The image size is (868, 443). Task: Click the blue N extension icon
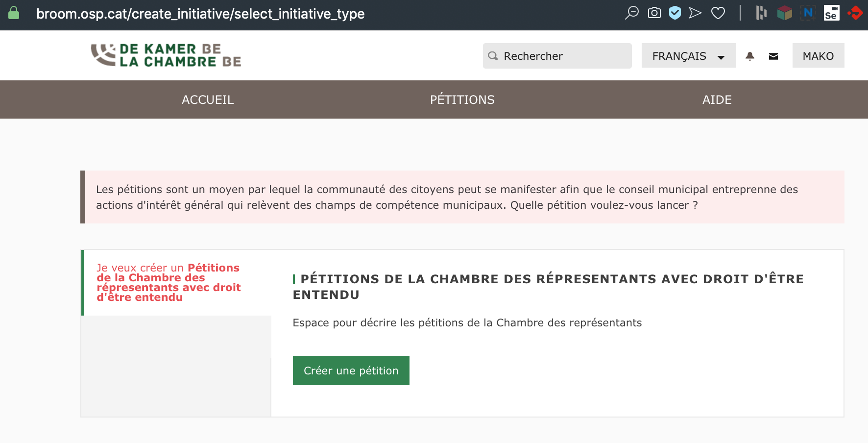pos(808,13)
